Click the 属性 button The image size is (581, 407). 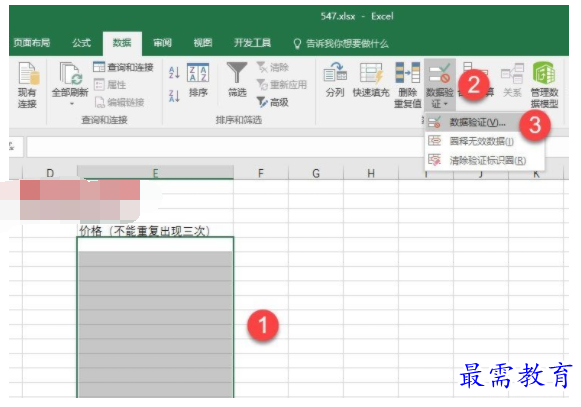click(x=110, y=85)
